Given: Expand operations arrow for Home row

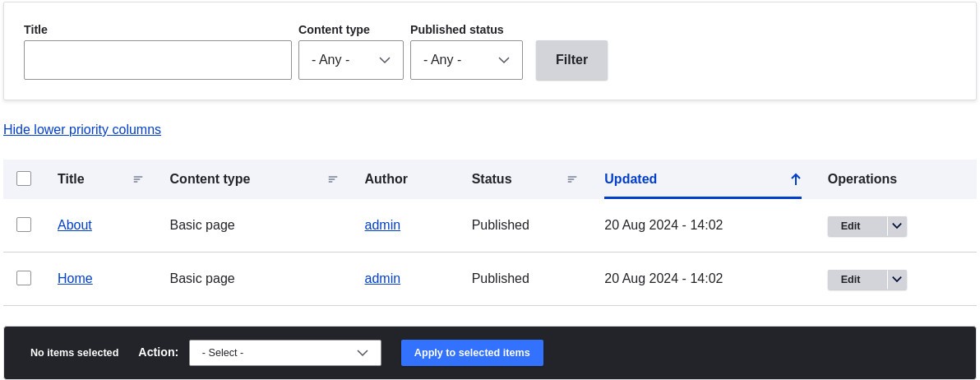Looking at the screenshot, I should click(897, 280).
